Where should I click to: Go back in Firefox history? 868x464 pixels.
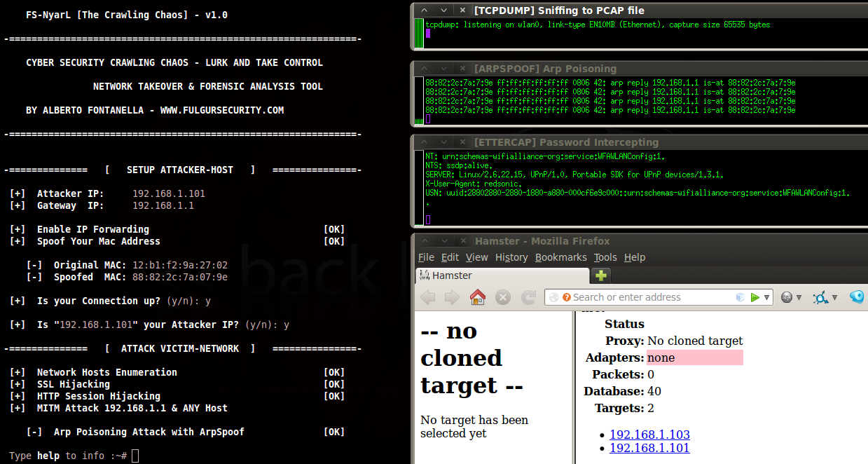pyautogui.click(x=427, y=297)
